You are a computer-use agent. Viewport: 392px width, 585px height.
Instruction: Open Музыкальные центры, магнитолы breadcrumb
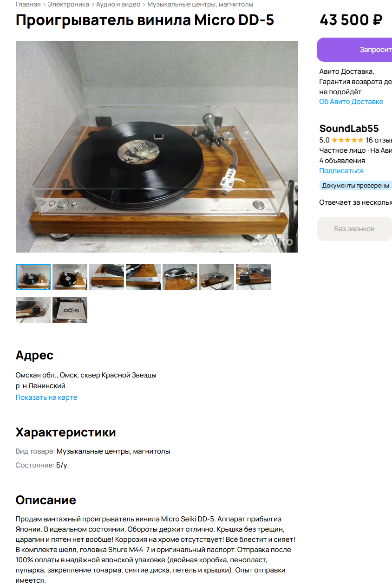pos(200,4)
